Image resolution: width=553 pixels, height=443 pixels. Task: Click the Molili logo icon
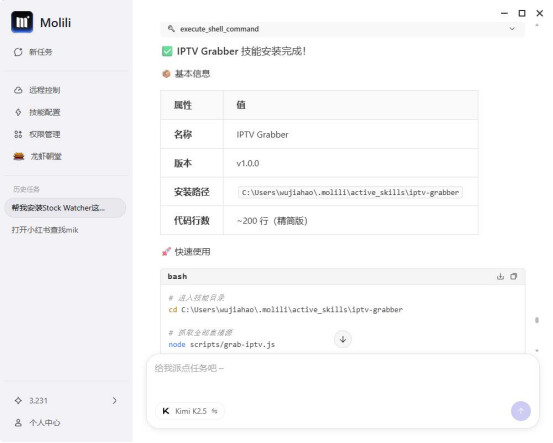click(22, 22)
